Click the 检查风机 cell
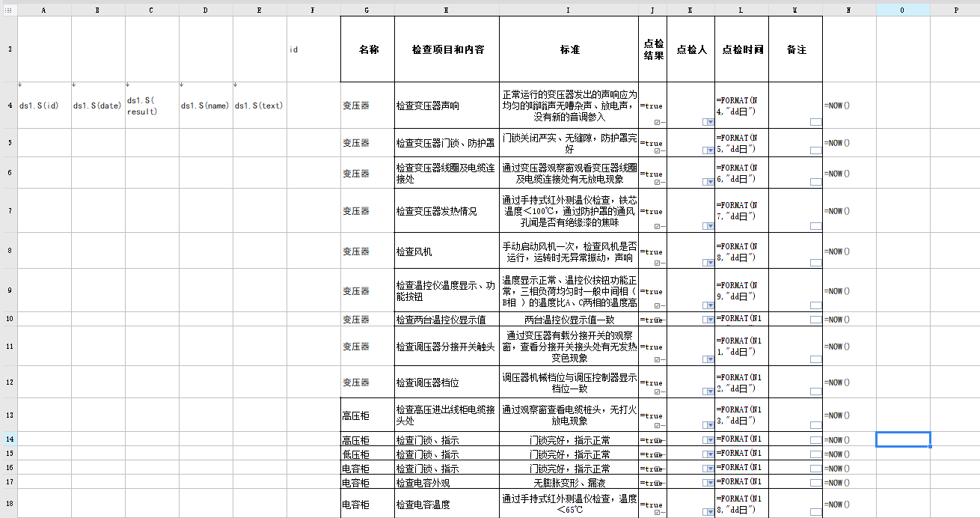 [x=447, y=251]
